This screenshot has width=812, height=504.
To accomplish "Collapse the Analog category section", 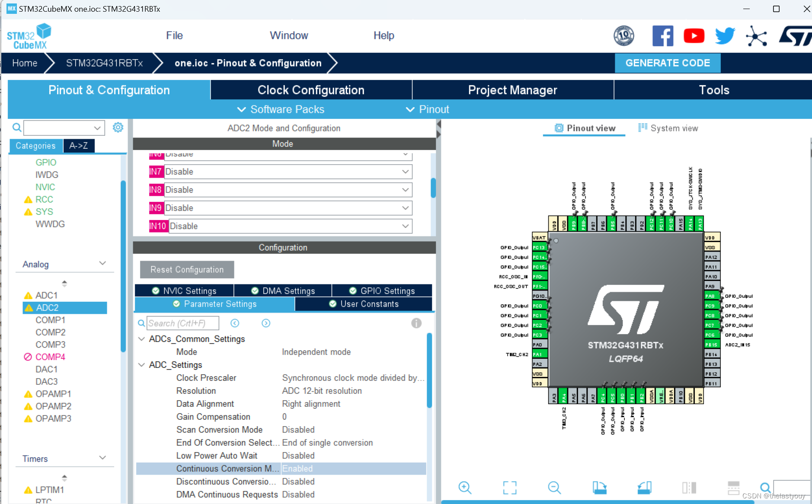I will [102, 263].
